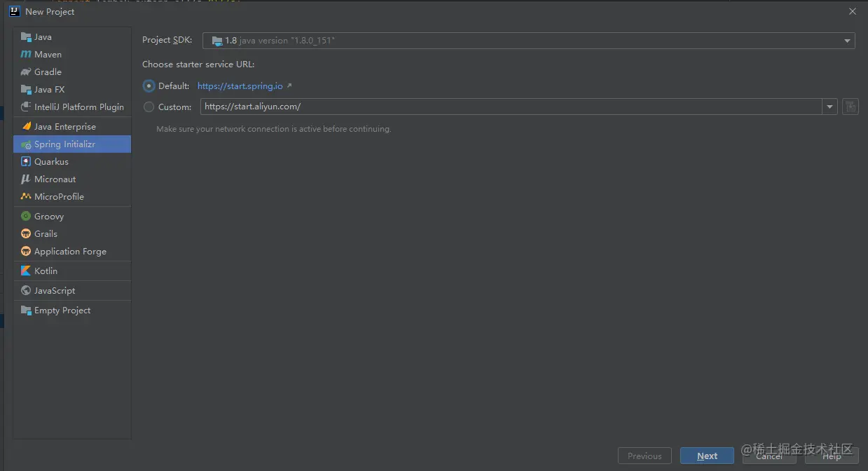Click the network connection notice text

click(x=274, y=129)
